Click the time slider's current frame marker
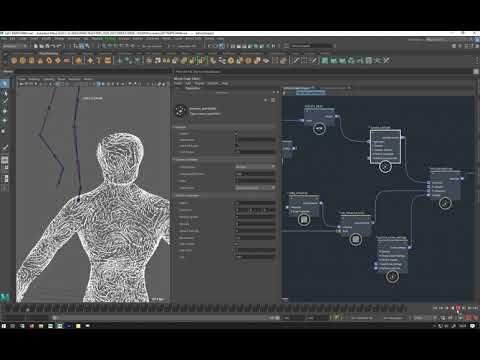 [x=28, y=309]
